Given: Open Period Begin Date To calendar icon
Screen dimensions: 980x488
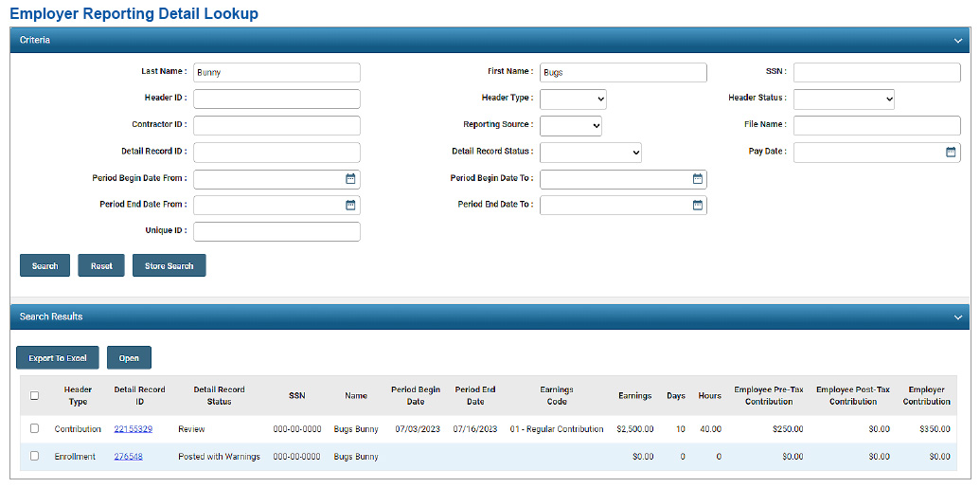Looking at the screenshot, I should click(697, 178).
